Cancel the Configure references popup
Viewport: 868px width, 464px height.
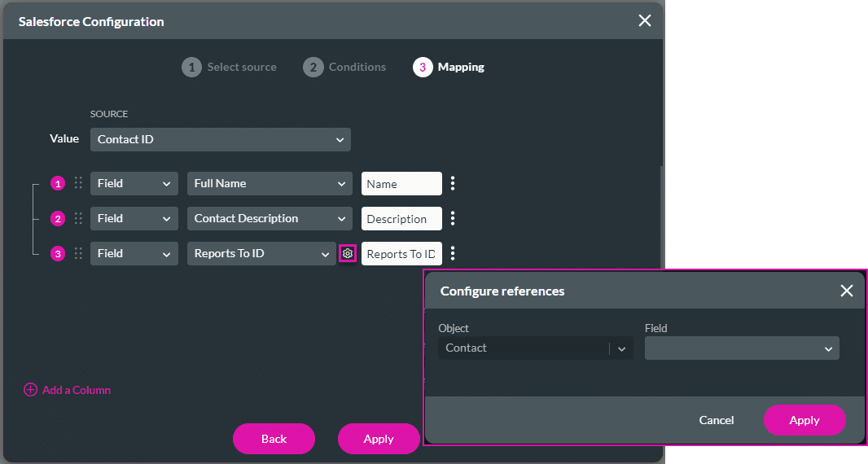click(717, 420)
